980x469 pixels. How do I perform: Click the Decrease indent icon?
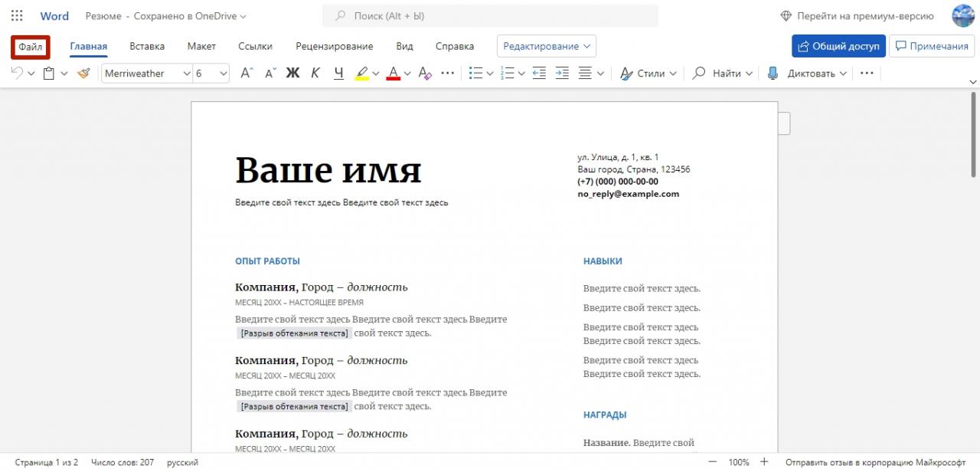pos(539,74)
